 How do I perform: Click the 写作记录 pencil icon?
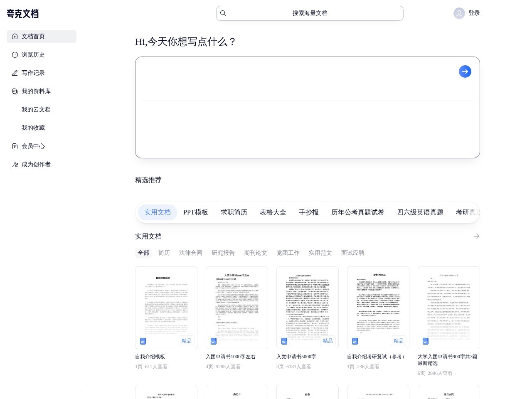(15, 73)
